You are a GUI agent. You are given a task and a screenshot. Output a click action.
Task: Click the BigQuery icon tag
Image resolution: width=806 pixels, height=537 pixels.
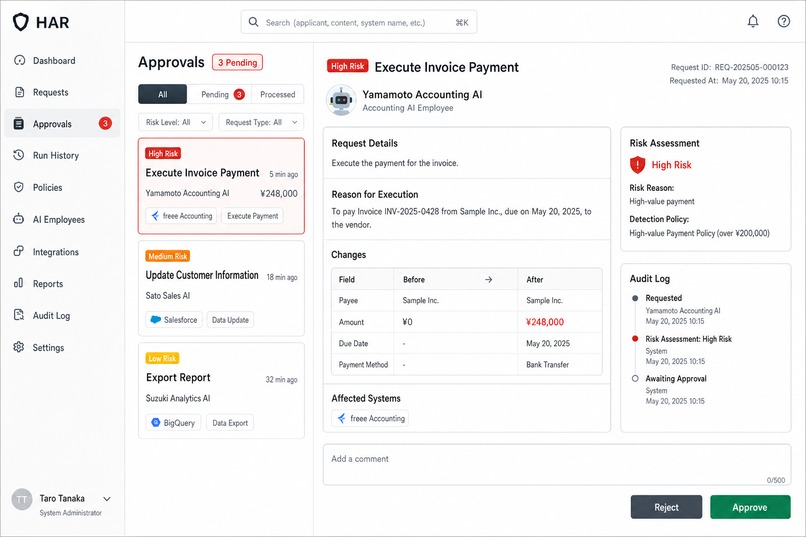173,423
